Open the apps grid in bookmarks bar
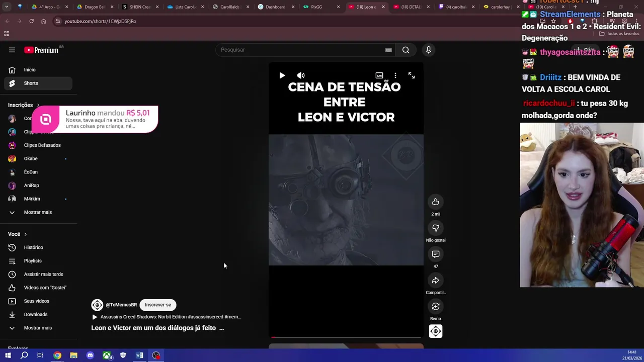Viewport: 644px width, 362px height. (x=7, y=34)
